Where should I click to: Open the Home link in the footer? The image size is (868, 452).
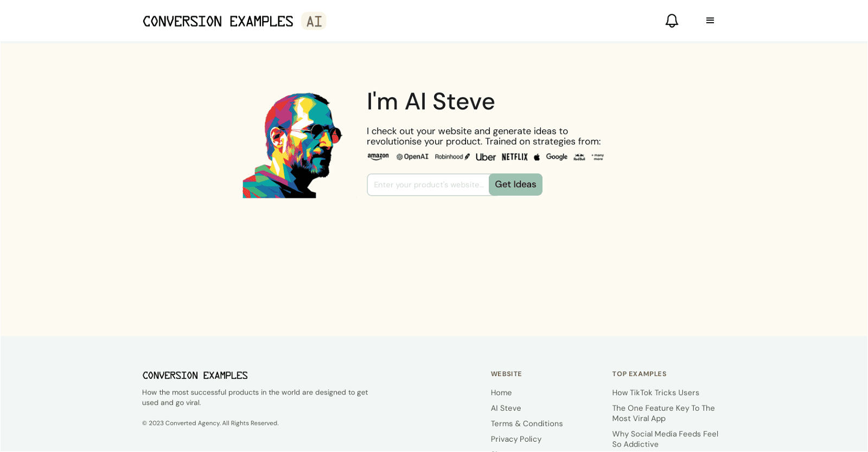[x=501, y=392]
